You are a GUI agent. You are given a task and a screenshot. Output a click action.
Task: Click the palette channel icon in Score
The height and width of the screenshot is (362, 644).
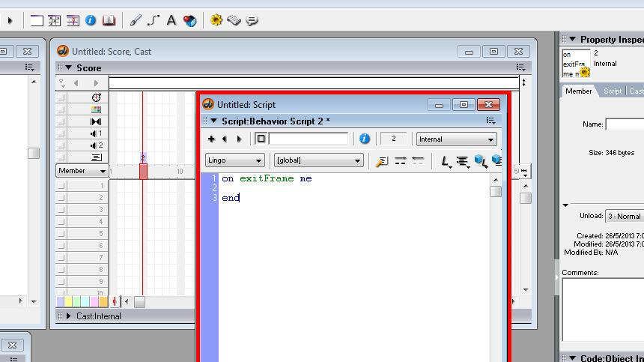pyautogui.click(x=96, y=109)
